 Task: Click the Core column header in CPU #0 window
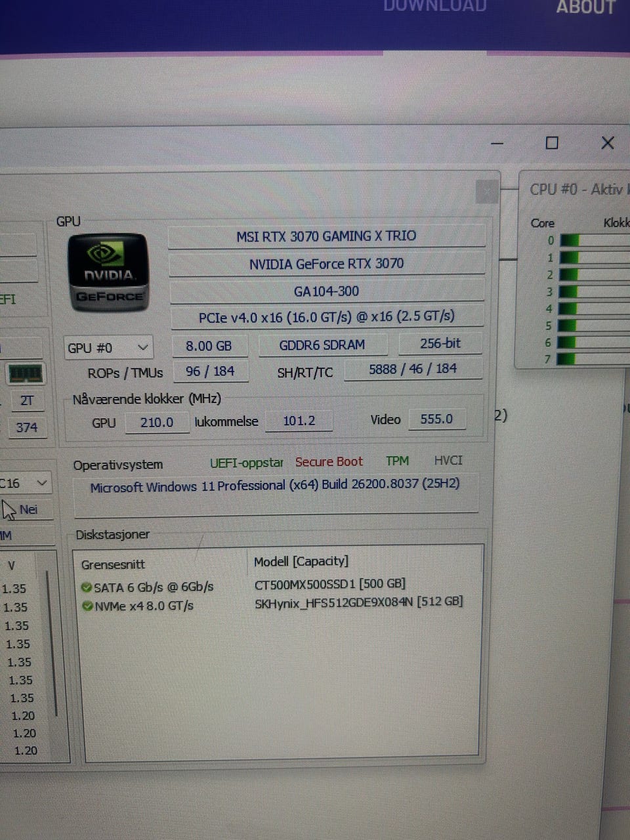542,223
